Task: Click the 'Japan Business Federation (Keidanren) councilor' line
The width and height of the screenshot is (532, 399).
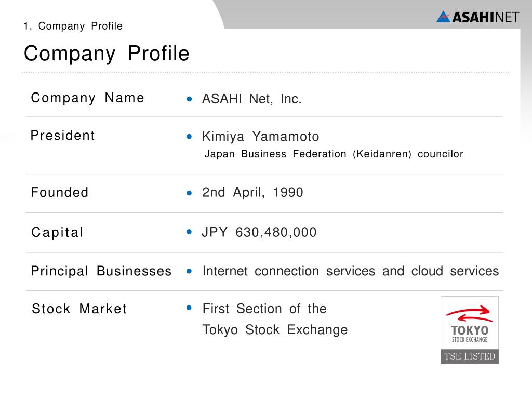Action: click(x=334, y=154)
